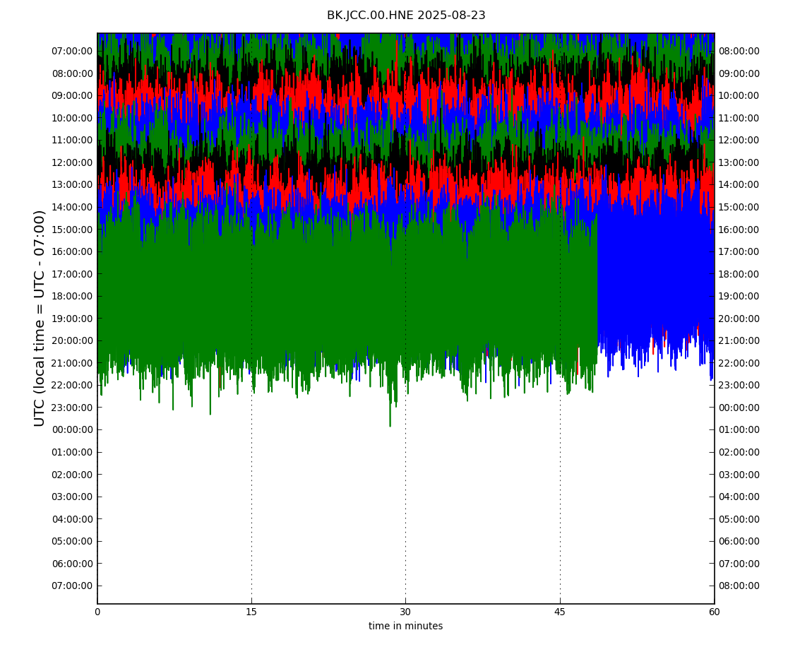Screen dimensions: 812x671
Task: Click 12:00:00 on the UTC axis
Action: [72, 162]
